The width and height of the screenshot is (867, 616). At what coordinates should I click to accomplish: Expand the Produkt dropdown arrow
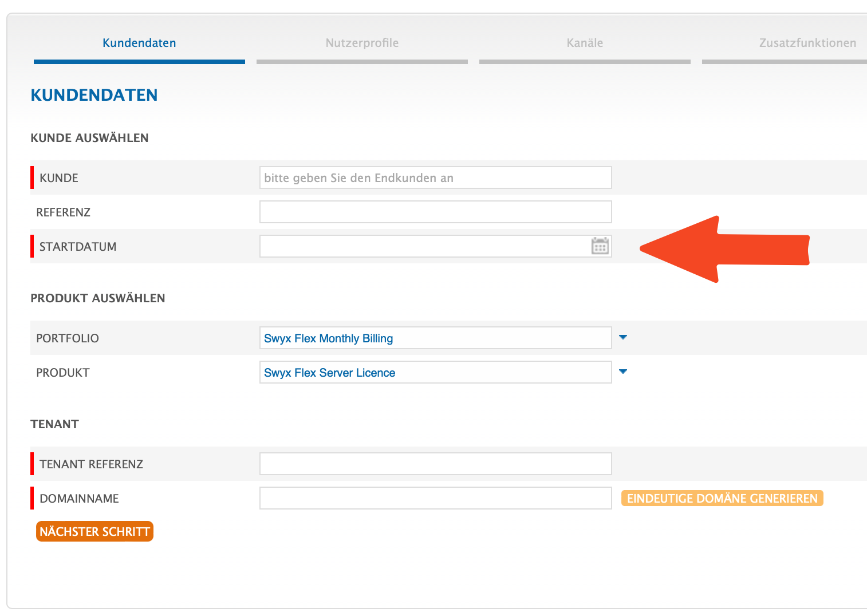(x=623, y=372)
